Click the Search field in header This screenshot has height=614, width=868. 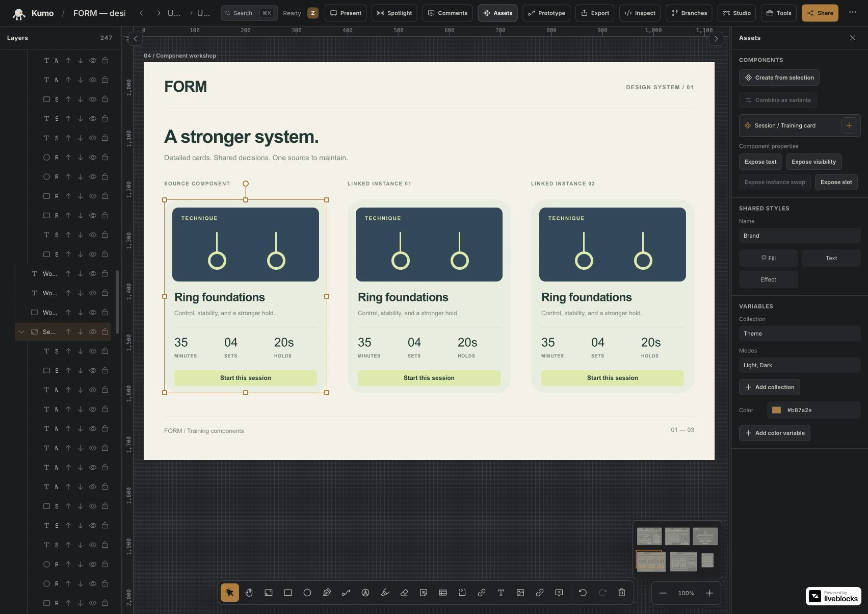tap(249, 13)
